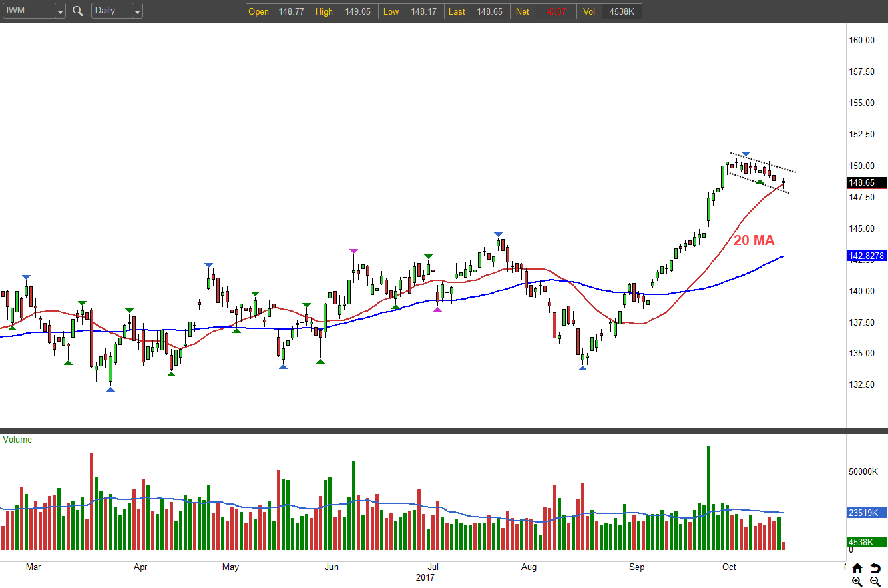Click the 137.50 price axis label
Viewport: 888px width, 588px height.
click(861, 322)
